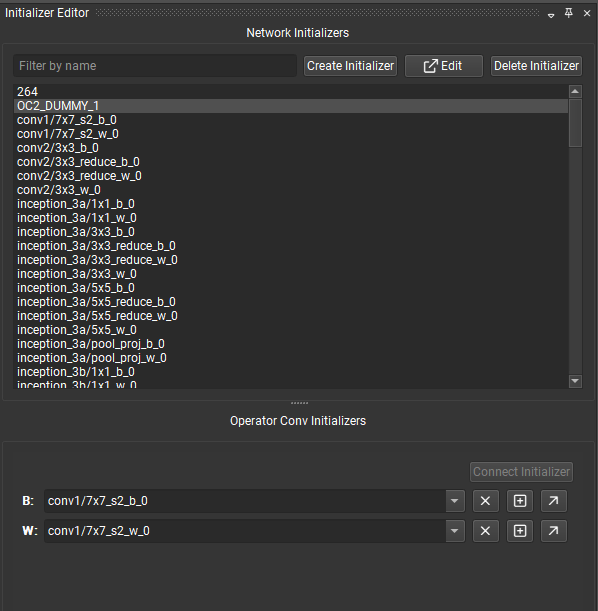Select inception_3a/1x1_w_0 in the list
The image size is (598, 611).
click(x=291, y=218)
